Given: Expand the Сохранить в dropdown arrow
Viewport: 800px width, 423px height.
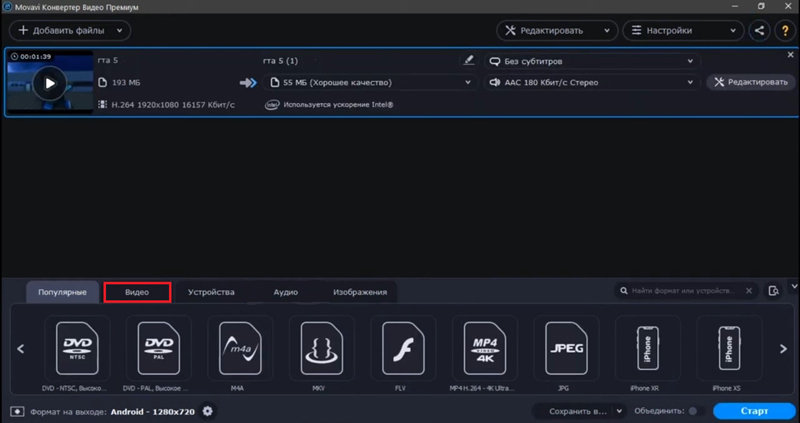Looking at the screenshot, I should [619, 411].
